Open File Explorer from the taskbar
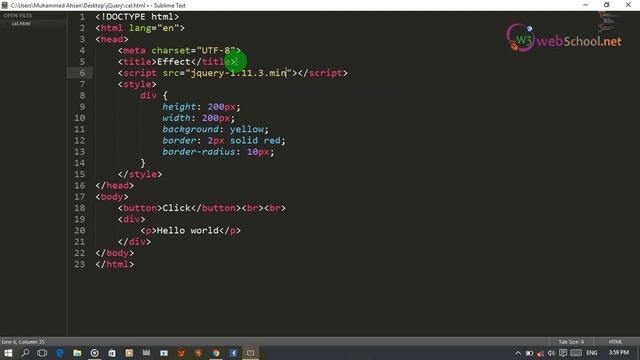This screenshot has width=640, height=360. coord(77,353)
